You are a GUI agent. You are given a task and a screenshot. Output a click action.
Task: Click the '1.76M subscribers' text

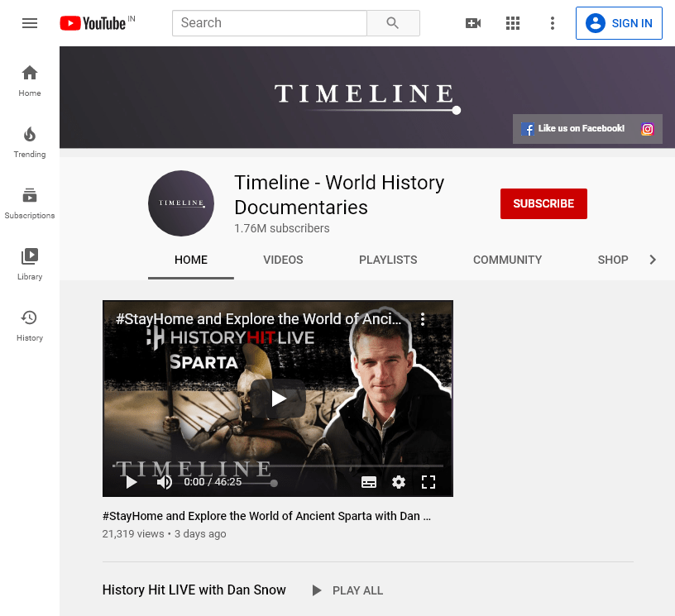tap(282, 228)
